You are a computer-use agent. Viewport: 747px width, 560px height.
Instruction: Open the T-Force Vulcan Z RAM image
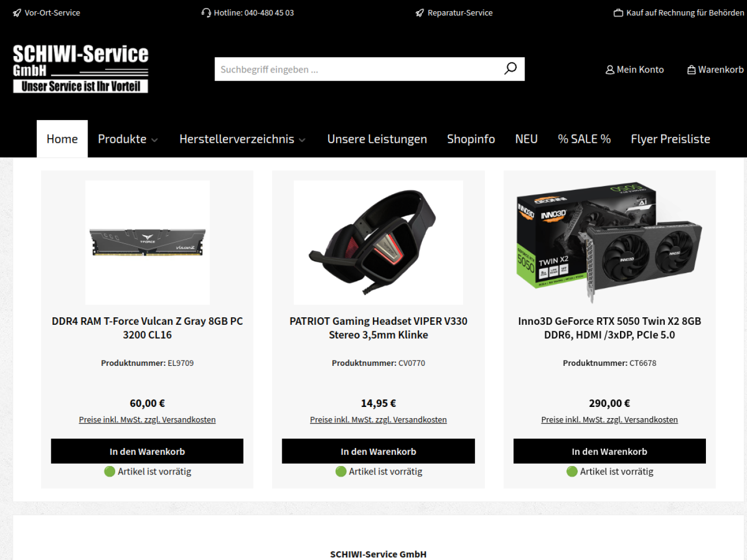pos(147,243)
